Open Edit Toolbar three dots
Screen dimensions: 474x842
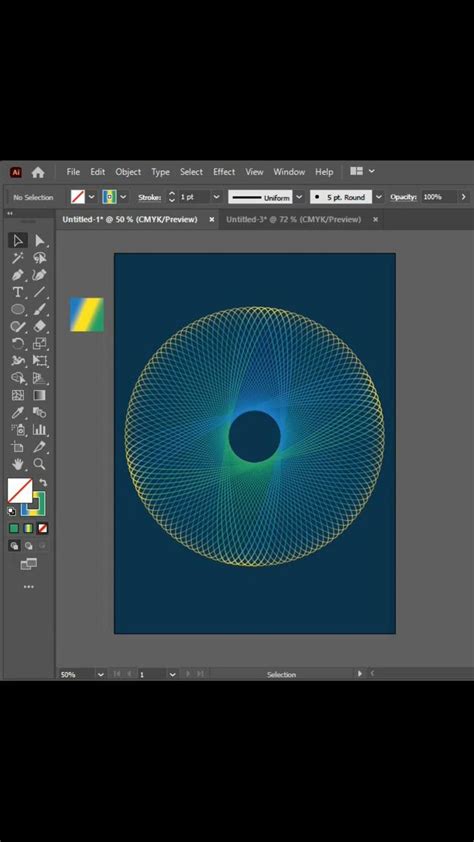coord(28,587)
